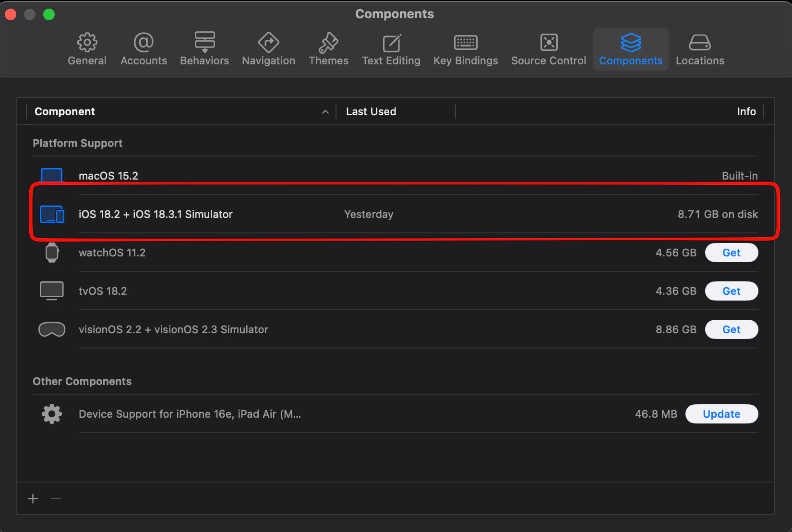Click the Platform Support section heading
The height and width of the screenshot is (532, 792).
pos(77,143)
